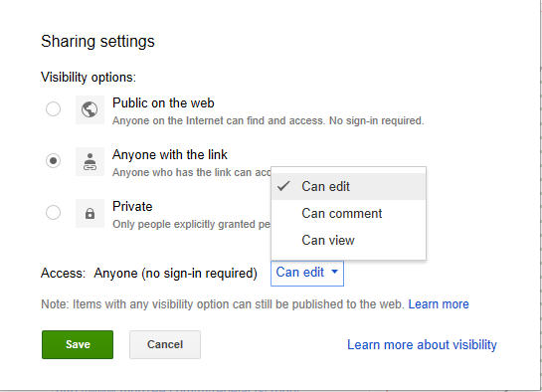Click the Private option label
This screenshot has width=542, height=392.
(x=132, y=207)
